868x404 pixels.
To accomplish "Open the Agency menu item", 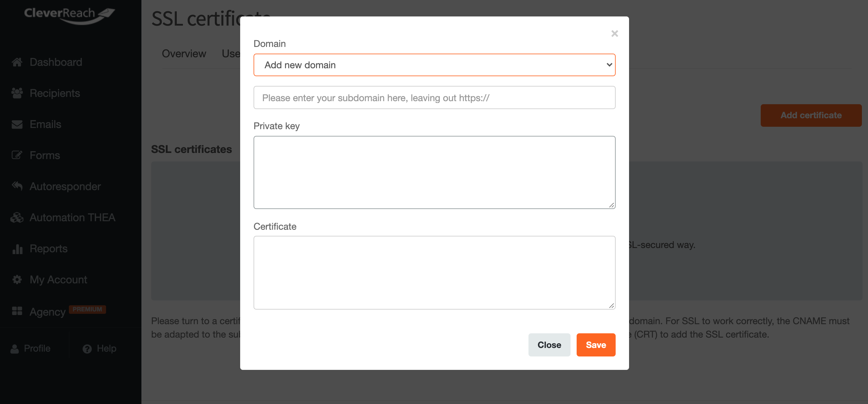I will [x=48, y=312].
